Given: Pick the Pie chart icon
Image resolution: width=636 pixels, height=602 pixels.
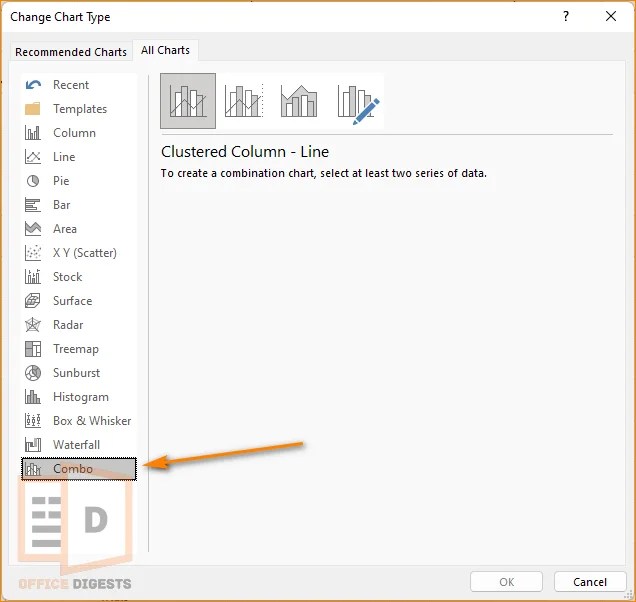Looking at the screenshot, I should 33,181.
